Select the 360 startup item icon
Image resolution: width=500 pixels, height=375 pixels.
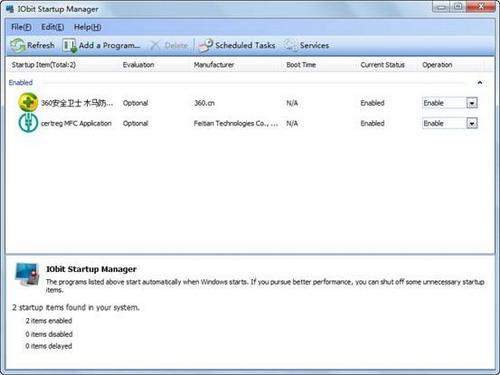28,102
